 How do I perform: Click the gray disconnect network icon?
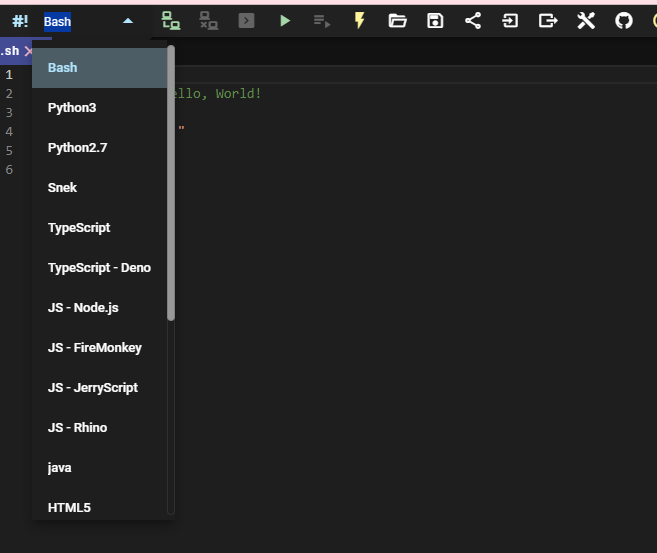(208, 21)
